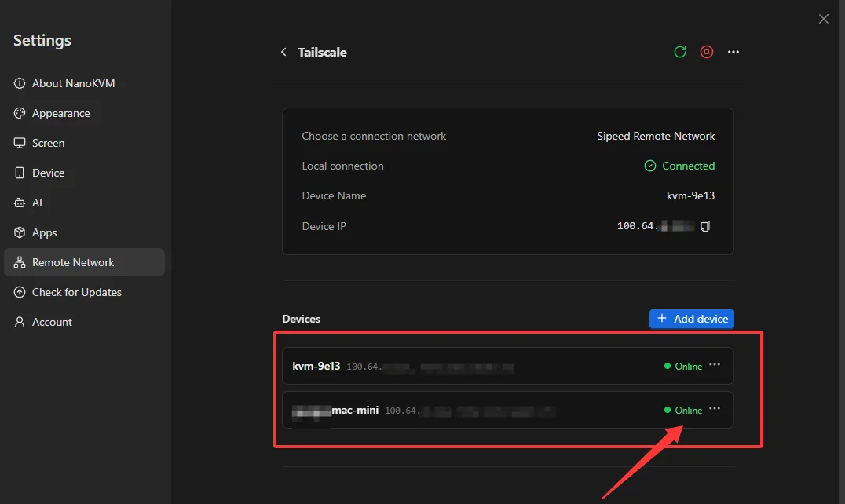The height and width of the screenshot is (504, 845).
Task: Open options menu for kvm-9e13 device
Action: click(x=715, y=365)
